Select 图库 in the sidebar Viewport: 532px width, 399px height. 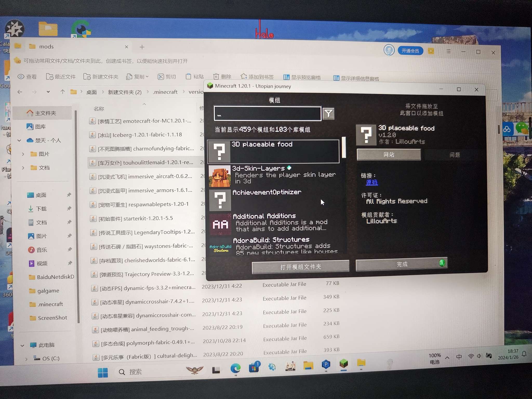click(36, 127)
